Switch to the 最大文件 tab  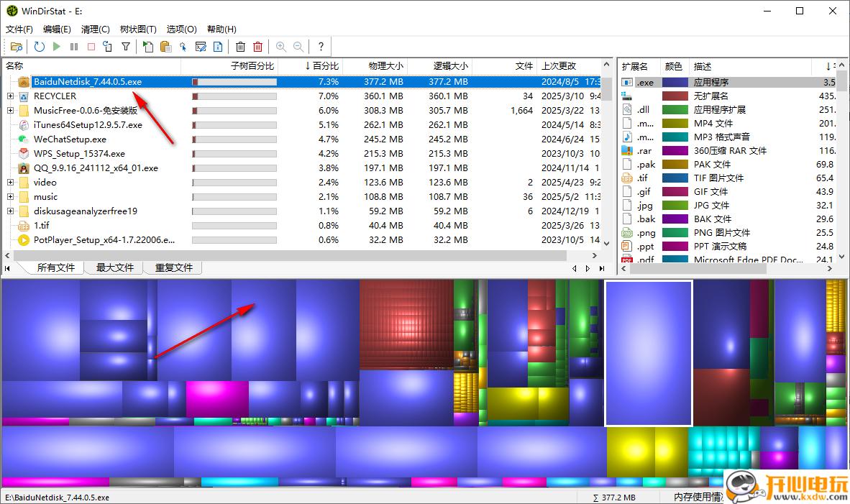115,267
